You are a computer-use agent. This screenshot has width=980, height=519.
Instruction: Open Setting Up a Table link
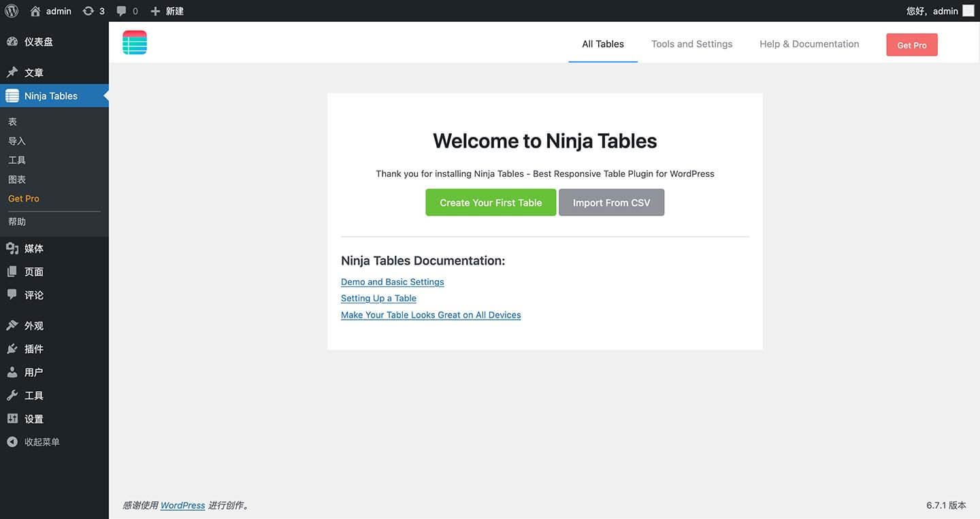coord(378,298)
